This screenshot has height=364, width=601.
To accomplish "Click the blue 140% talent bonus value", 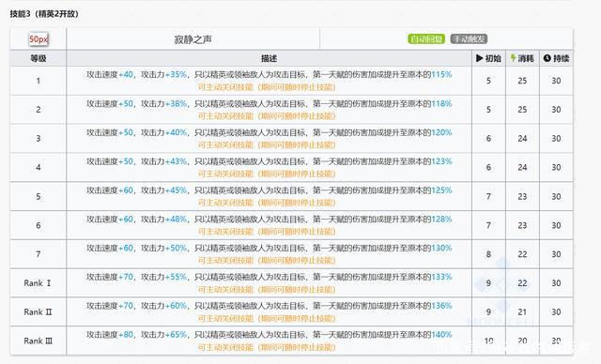I will pos(441,335).
